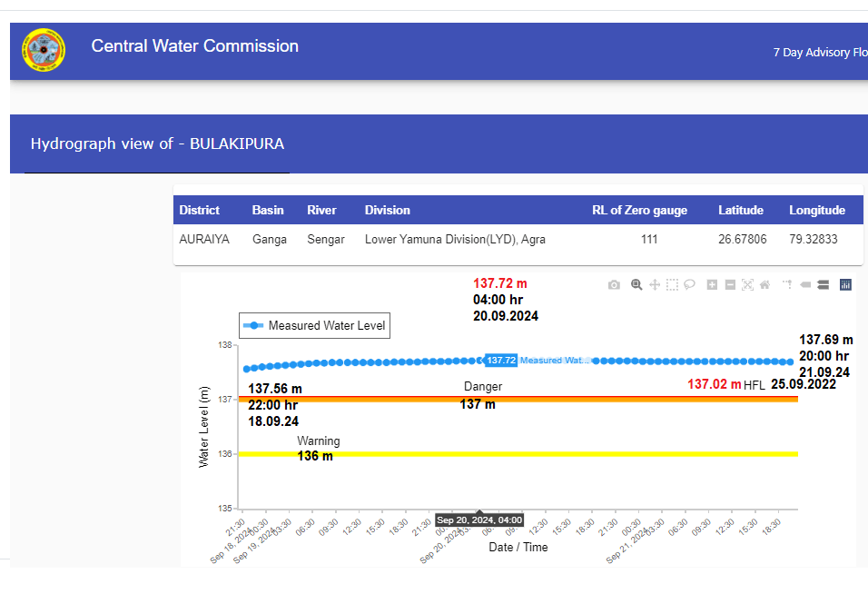Download plot as PNG camera icon

[614, 285]
